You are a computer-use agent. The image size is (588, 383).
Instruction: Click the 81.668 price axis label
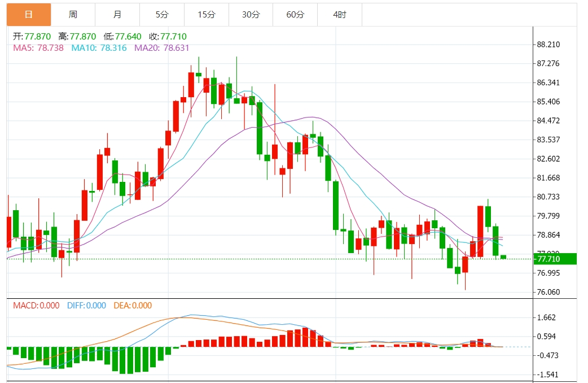click(x=548, y=178)
